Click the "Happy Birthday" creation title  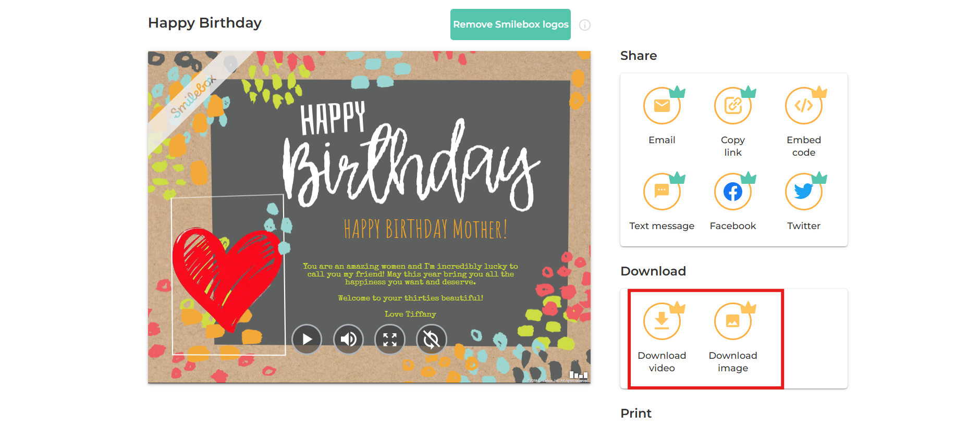205,23
